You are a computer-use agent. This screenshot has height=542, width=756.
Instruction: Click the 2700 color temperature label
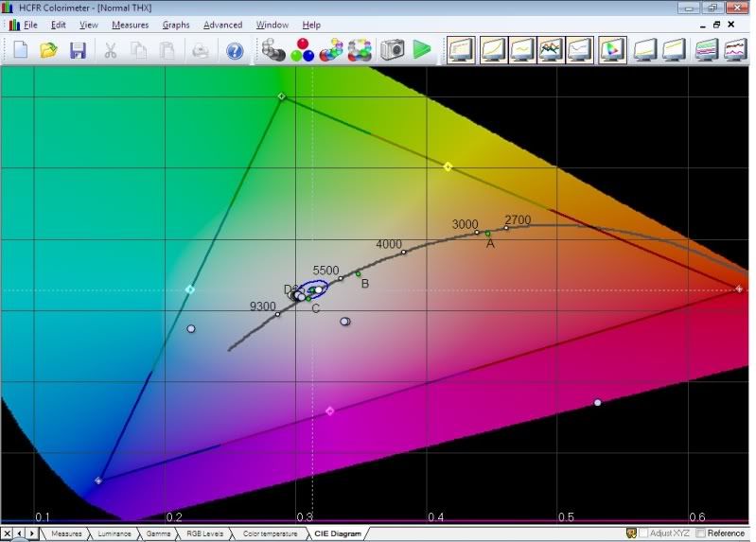[518, 219]
